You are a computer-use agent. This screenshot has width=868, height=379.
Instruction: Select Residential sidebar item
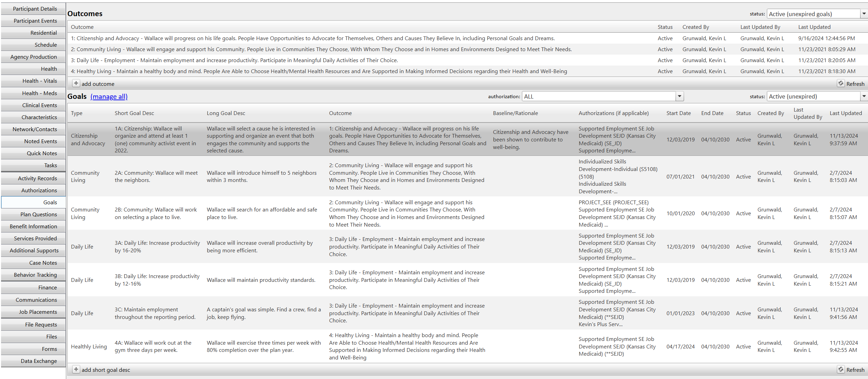(x=33, y=33)
